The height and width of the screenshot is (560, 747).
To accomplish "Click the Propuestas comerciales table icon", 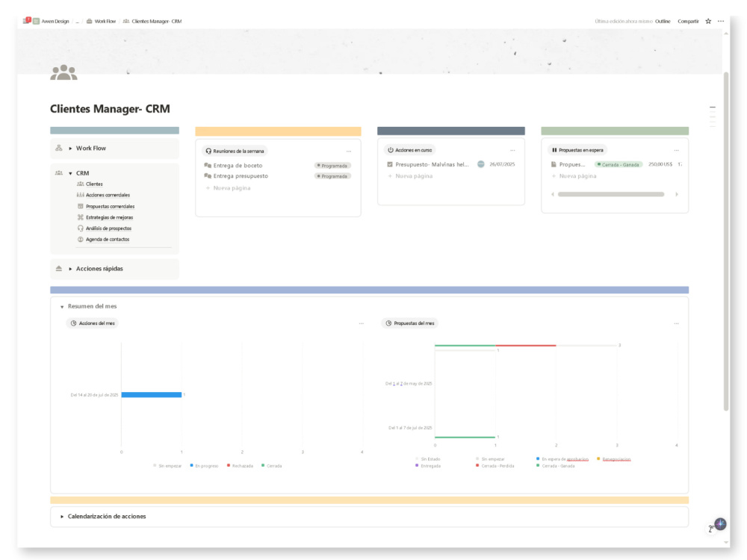I will click(80, 206).
